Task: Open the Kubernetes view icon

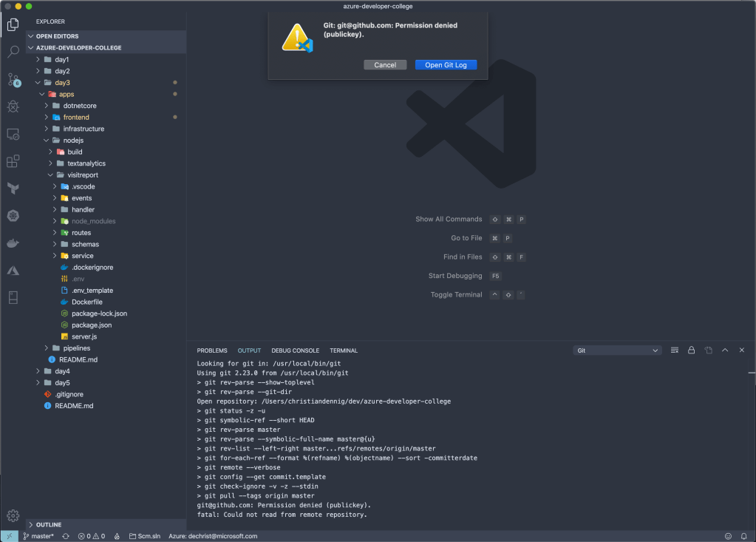Action: [13, 216]
